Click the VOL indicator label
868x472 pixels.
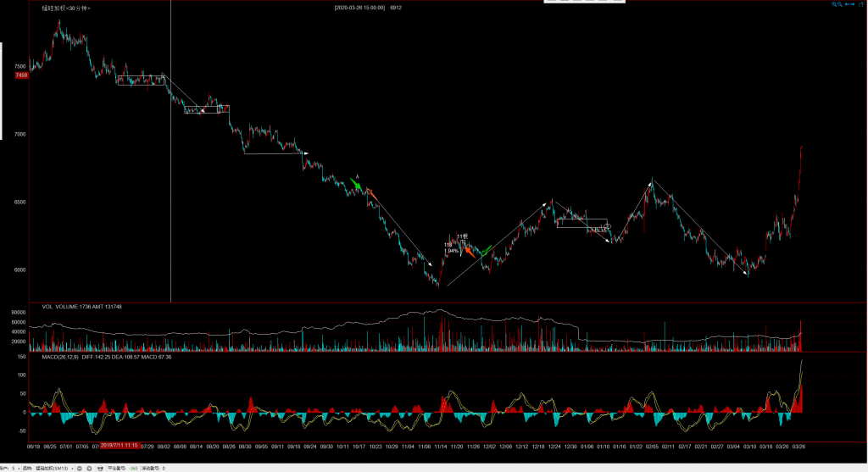[x=47, y=306]
